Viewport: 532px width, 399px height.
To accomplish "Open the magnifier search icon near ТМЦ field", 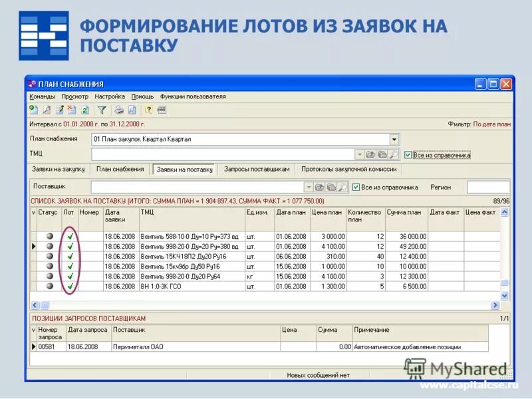I will (x=393, y=154).
